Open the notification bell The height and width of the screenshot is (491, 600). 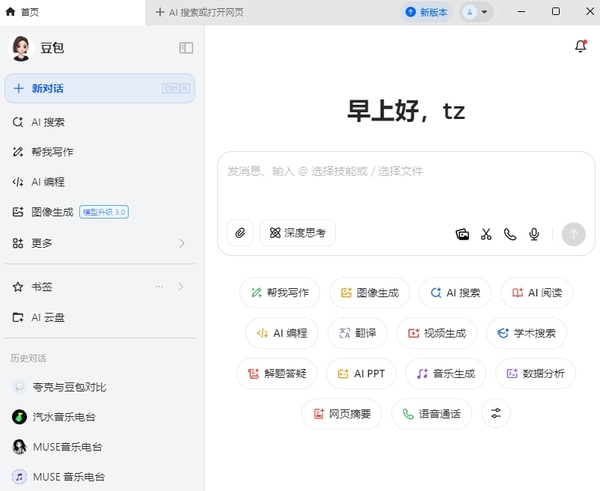tap(580, 46)
